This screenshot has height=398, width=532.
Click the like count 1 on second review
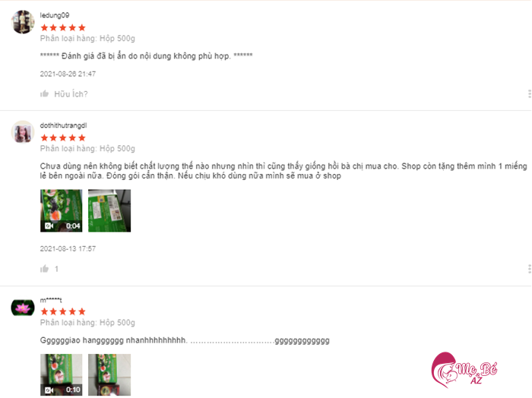[x=57, y=269]
